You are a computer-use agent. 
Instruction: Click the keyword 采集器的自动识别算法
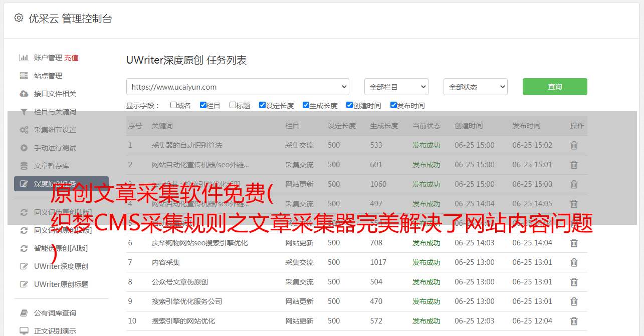[x=187, y=145]
